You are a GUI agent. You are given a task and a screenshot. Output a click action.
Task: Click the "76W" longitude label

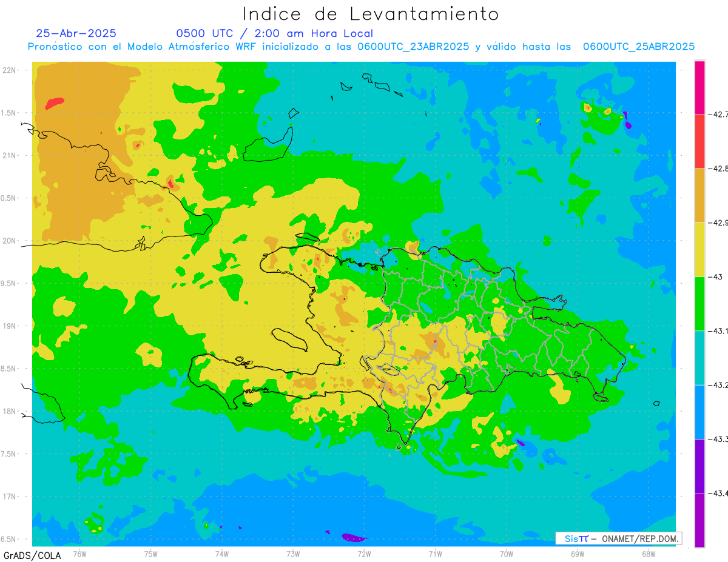pos(79,554)
